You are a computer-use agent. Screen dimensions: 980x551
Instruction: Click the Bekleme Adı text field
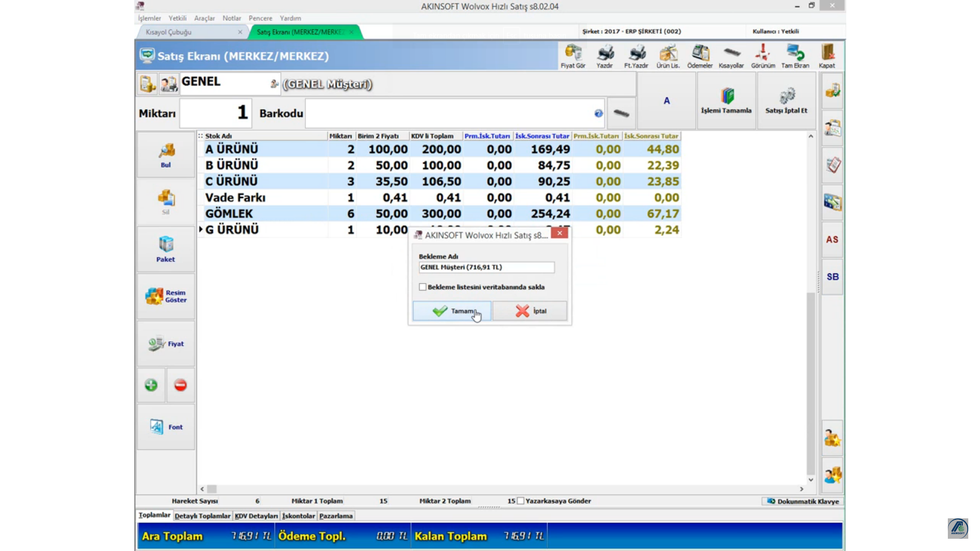[486, 267]
